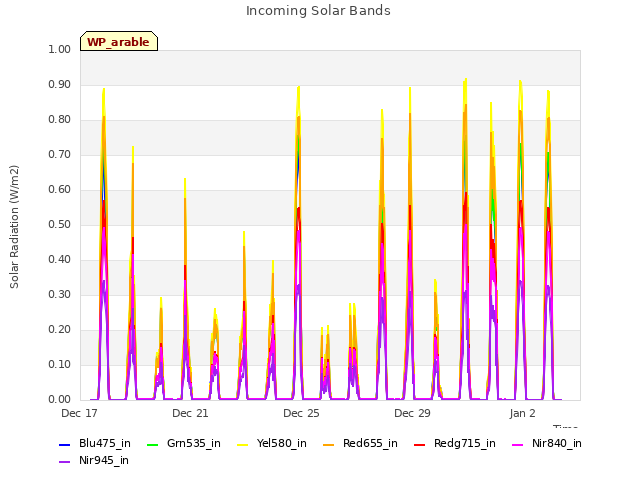
Task: Click the blue Blu475_in legend swatch
Action: point(65,445)
